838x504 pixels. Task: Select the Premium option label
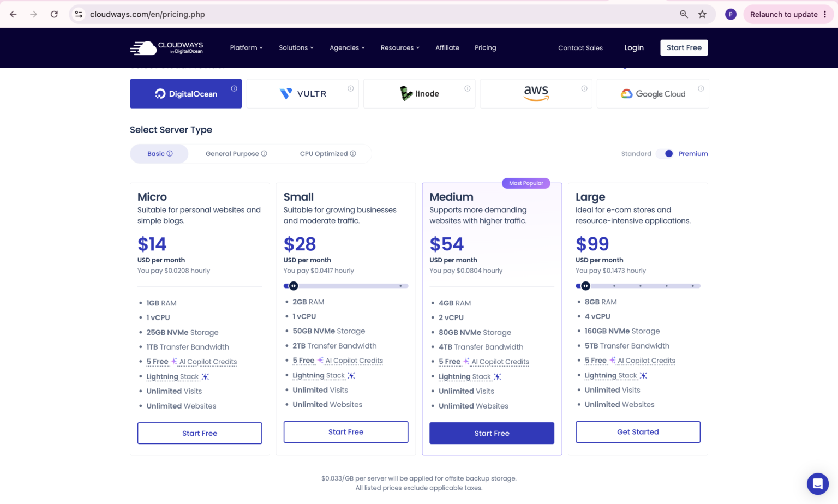click(x=693, y=154)
